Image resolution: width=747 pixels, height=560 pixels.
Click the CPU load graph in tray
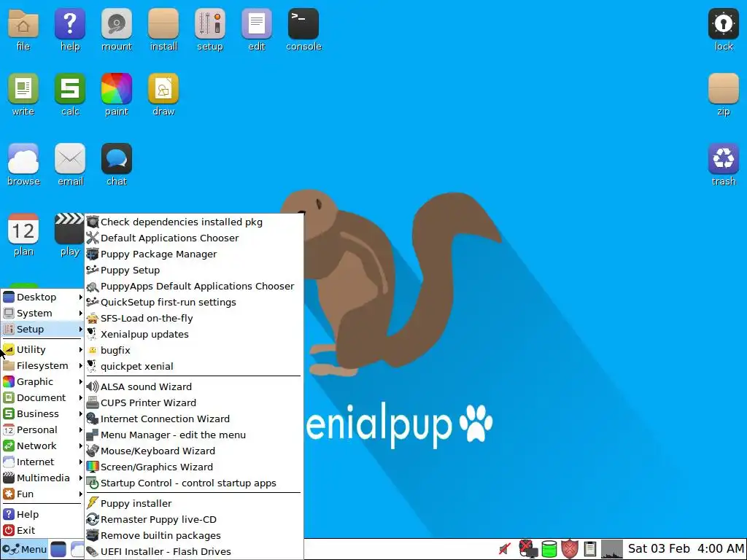pyautogui.click(x=612, y=549)
